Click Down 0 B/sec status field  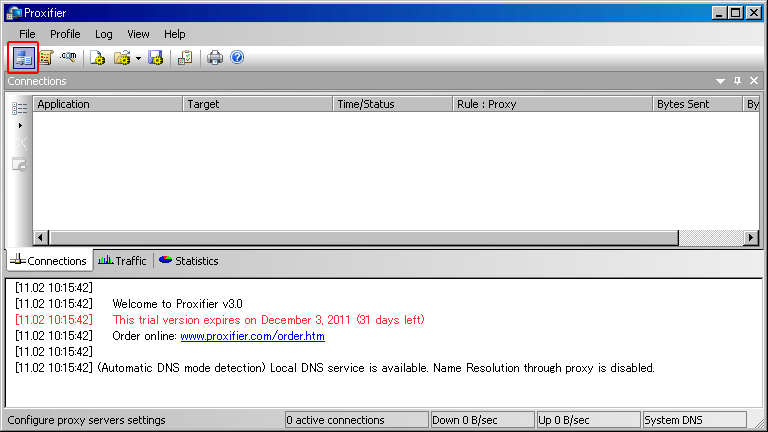point(482,420)
